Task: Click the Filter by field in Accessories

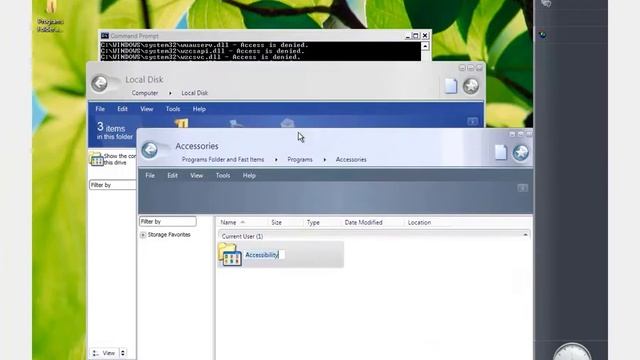Action: tap(167, 222)
